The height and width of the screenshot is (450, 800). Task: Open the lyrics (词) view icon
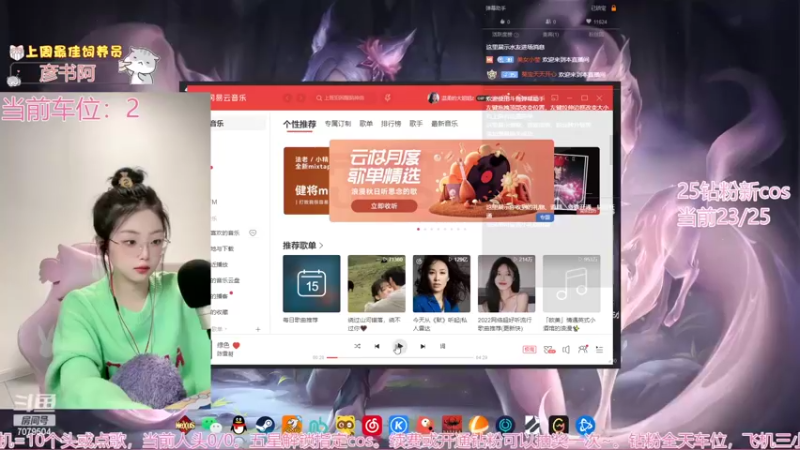coord(442,346)
